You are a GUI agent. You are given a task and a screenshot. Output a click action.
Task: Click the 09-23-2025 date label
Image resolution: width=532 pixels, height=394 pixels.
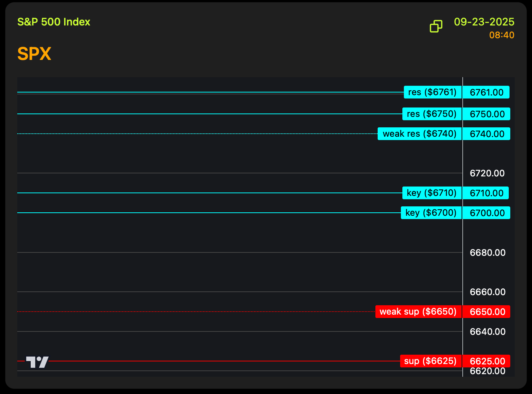[484, 22]
